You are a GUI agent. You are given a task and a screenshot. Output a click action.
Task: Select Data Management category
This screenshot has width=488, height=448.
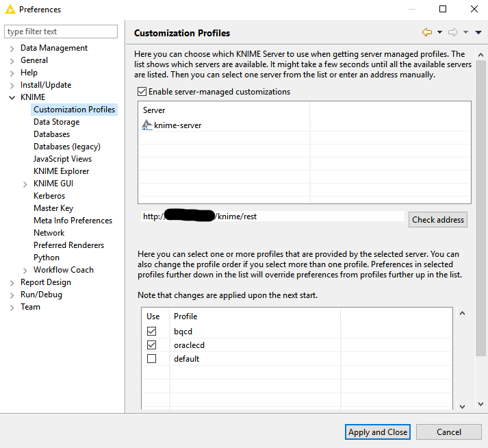(x=54, y=48)
